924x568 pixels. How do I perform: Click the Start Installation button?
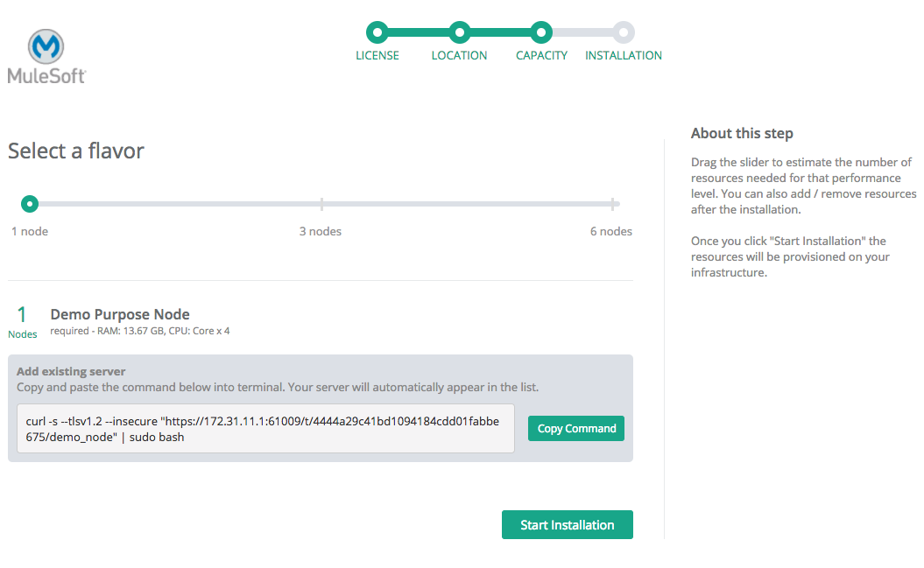tap(567, 525)
